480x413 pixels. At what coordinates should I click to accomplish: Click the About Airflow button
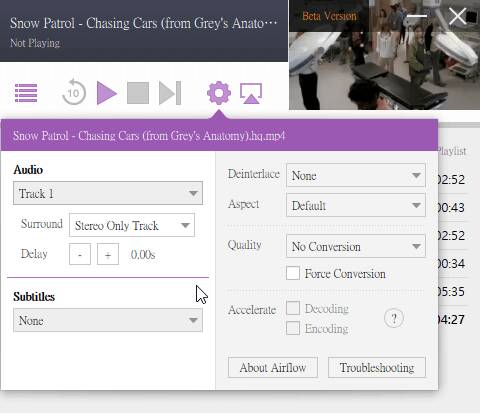click(x=273, y=367)
